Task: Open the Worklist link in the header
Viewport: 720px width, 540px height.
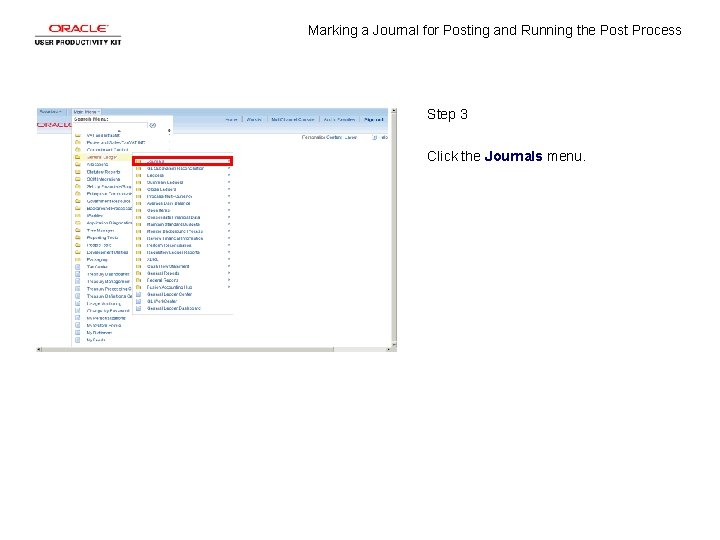Action: click(x=254, y=119)
